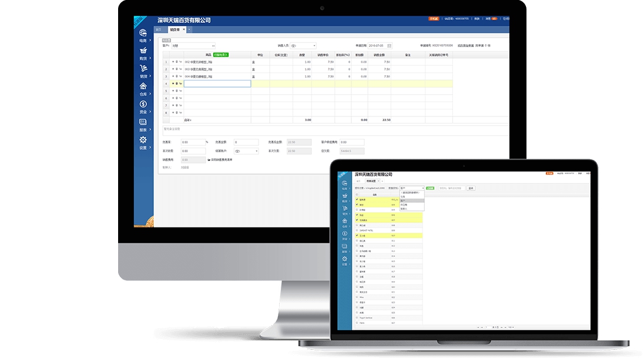Image resolution: width=644 pixels, height=358 pixels.
Task: Tick the select-all checkbox in laptop list header
Action: point(357,195)
